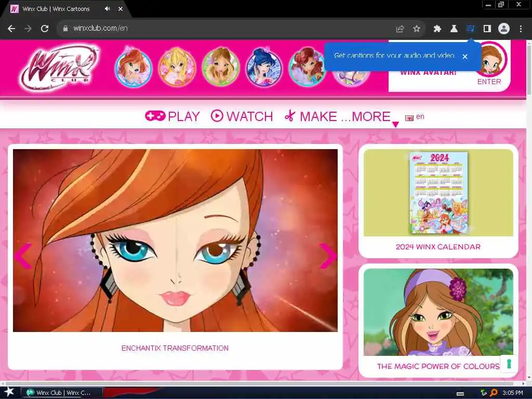This screenshot has width=532, height=399.
Task: Click the Winx avatar ENTER link
Action: point(489,82)
